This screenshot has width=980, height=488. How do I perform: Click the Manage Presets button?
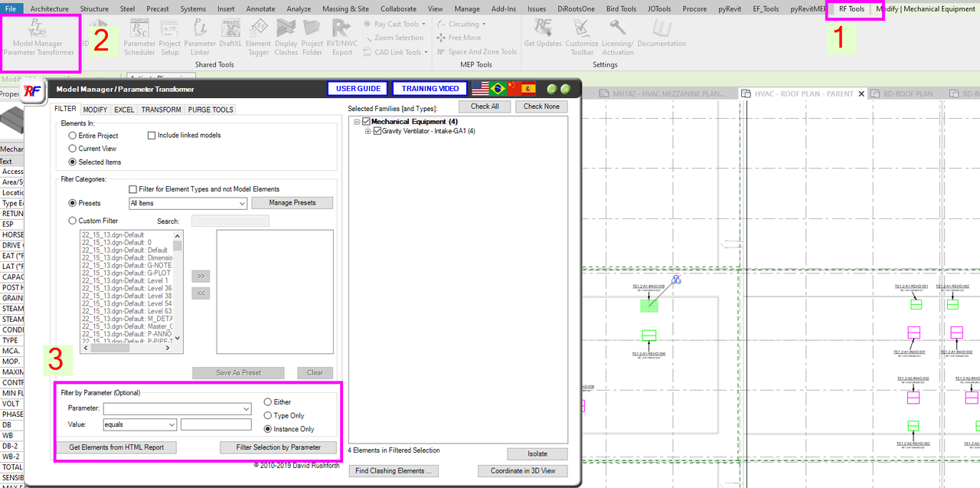(292, 203)
